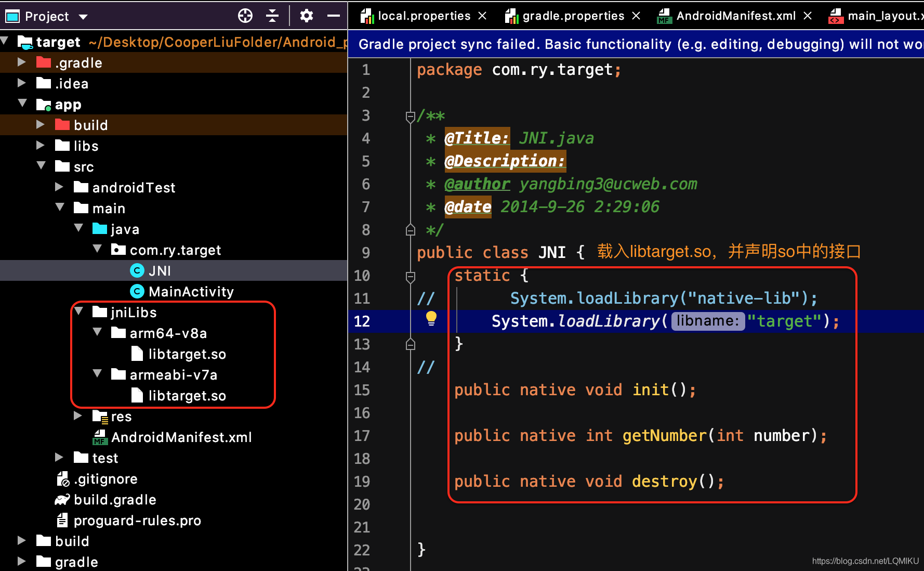Screen dimensions: 924x571
Task: Hide the Project tool window
Action: tap(334, 16)
